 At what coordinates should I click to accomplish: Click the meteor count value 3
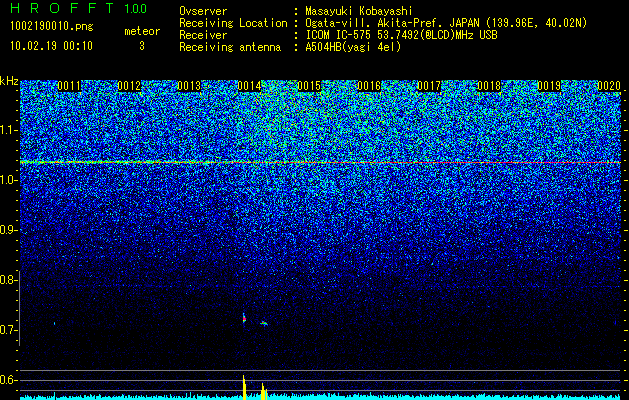tap(142, 46)
